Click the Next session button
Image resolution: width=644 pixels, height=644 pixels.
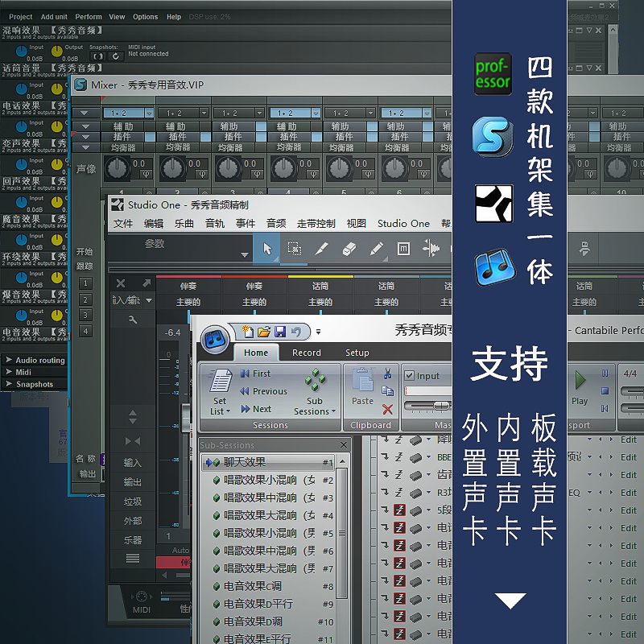[256, 409]
